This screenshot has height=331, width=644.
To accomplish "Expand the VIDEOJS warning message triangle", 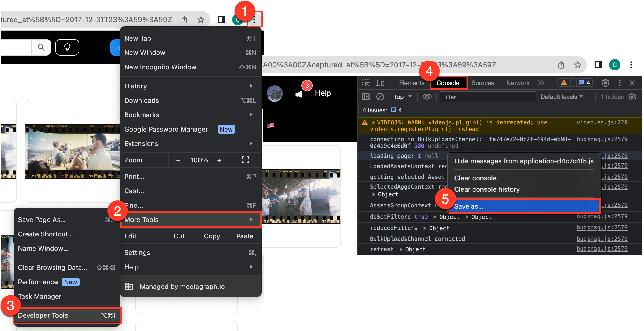I will (374, 123).
